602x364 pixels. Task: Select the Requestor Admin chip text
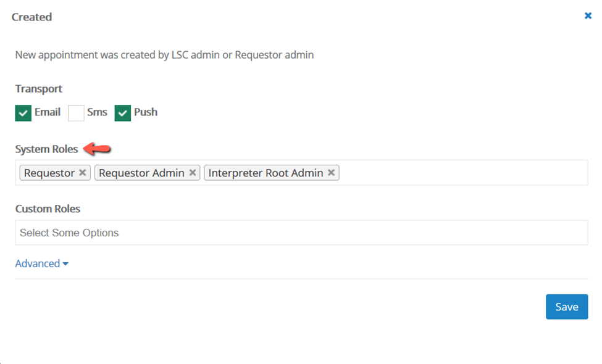point(141,173)
